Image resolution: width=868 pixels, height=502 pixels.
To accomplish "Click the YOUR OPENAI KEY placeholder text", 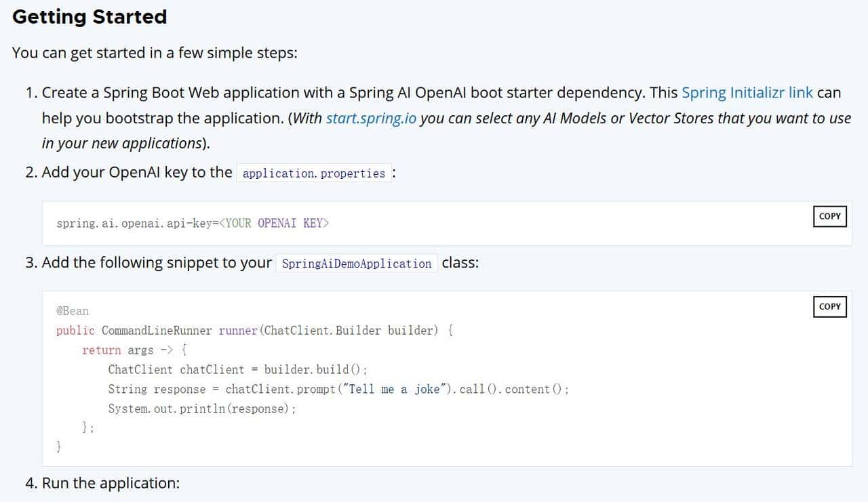I will tap(274, 223).
